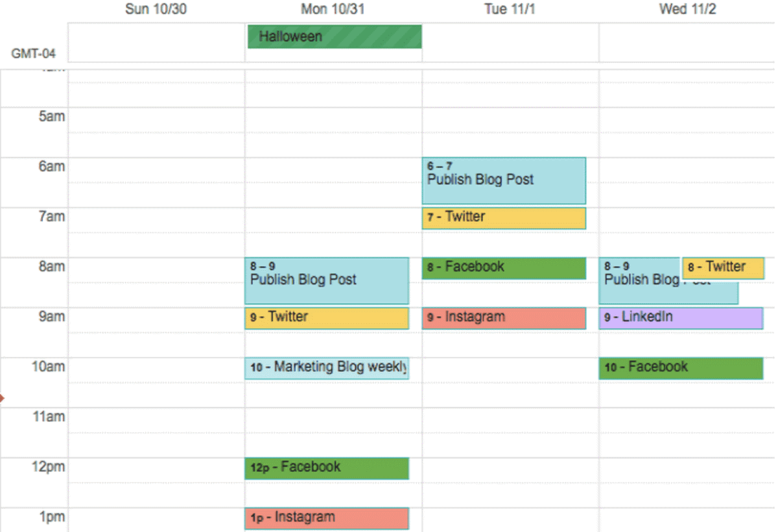Select the Mon 10/31 date header
This screenshot has height=532, width=778.
(333, 9)
